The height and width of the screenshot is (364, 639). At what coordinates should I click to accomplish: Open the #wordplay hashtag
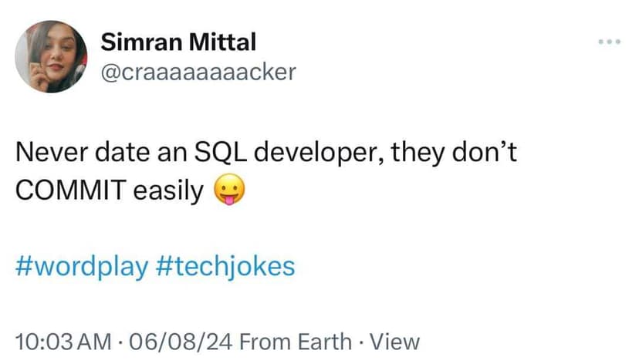point(83,266)
